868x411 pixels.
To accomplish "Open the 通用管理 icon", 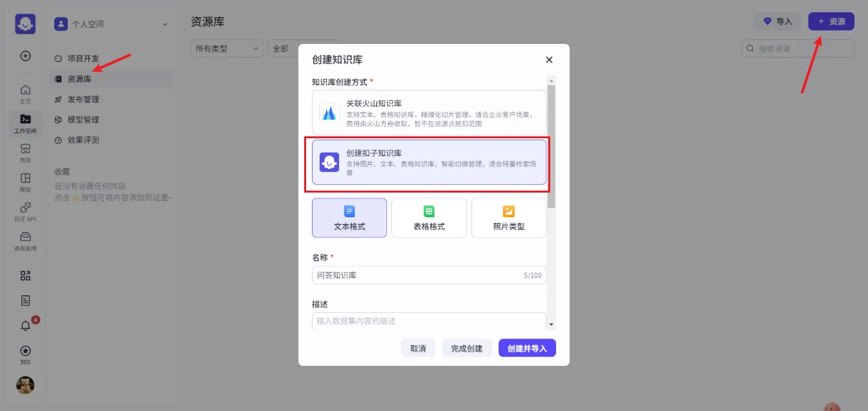I will point(25,242).
